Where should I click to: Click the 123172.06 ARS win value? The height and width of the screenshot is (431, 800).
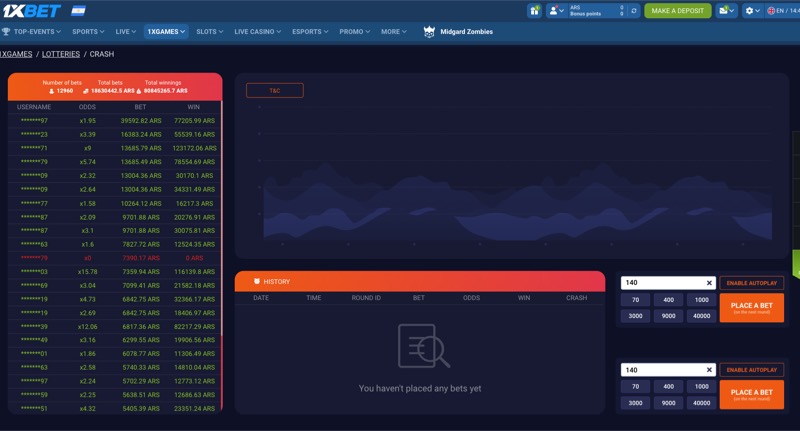[x=194, y=148]
